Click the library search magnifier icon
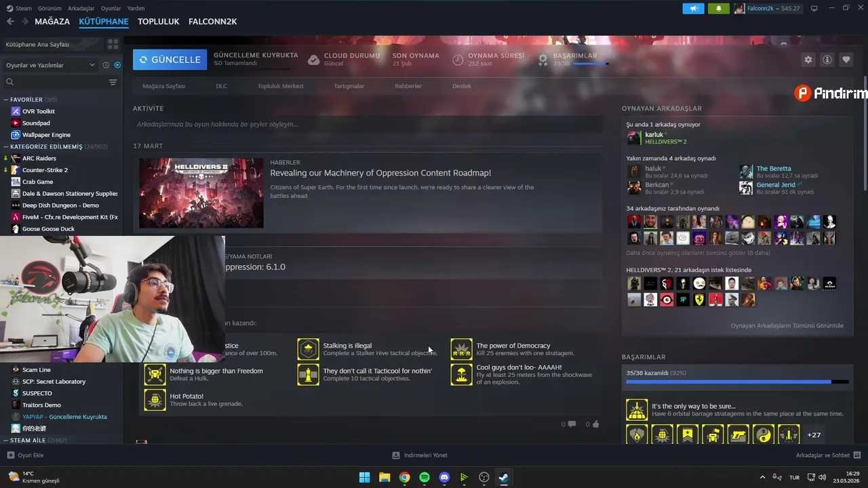Image resolution: width=868 pixels, height=488 pixels. [9, 82]
